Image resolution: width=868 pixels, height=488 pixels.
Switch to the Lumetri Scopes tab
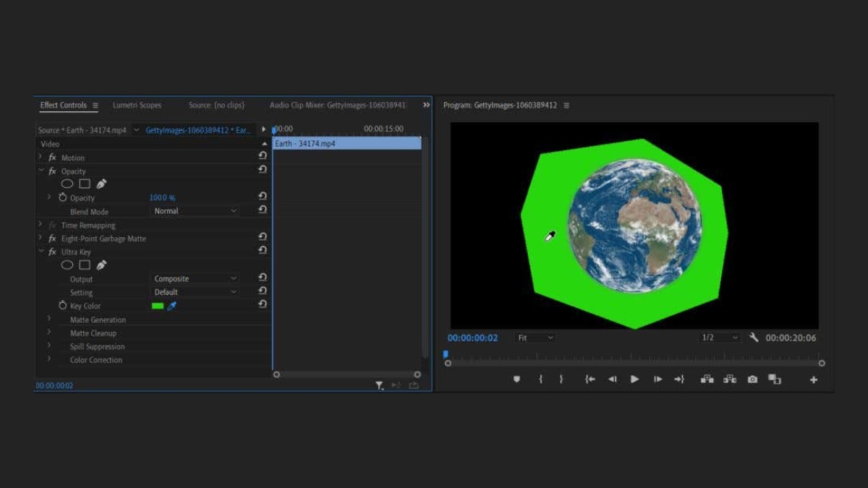point(137,106)
